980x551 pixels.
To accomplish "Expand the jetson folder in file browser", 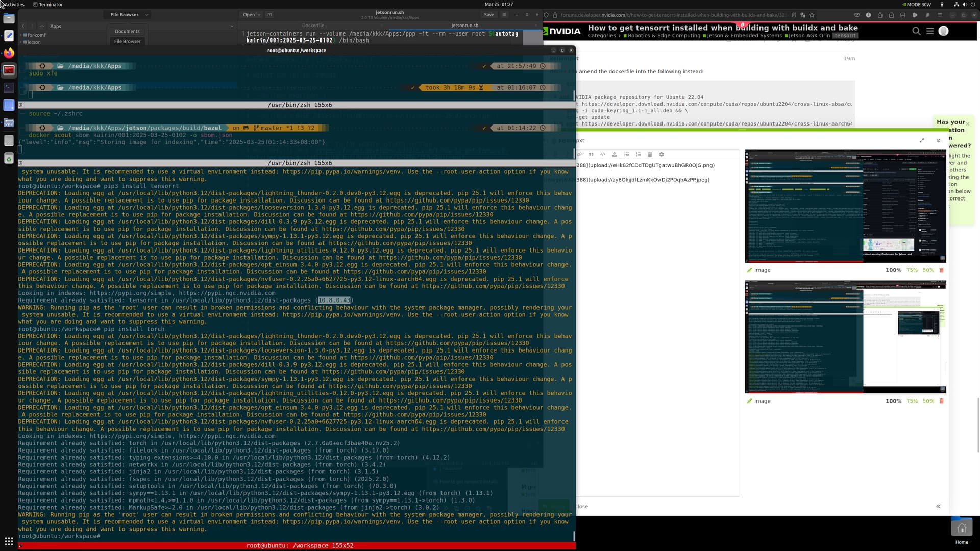I will tap(21, 42).
